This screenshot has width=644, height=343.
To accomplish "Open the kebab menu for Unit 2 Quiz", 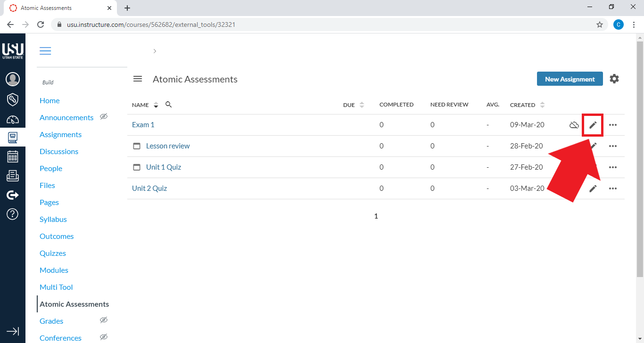I will click(613, 188).
